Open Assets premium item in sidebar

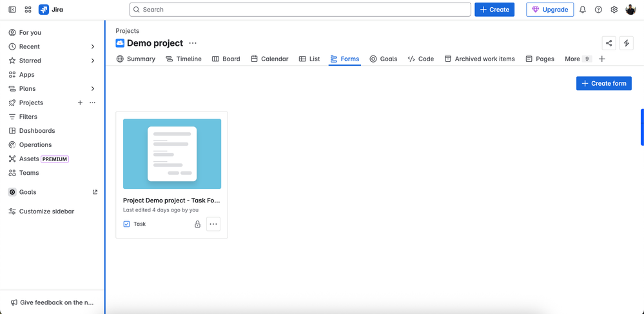[52, 159]
